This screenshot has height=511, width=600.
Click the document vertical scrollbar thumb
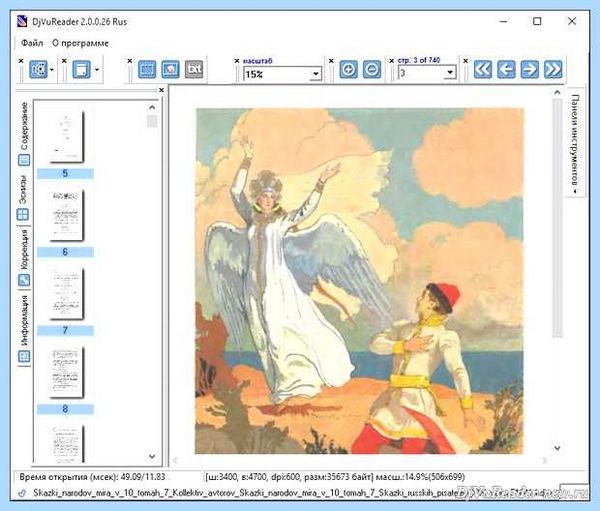point(557,217)
